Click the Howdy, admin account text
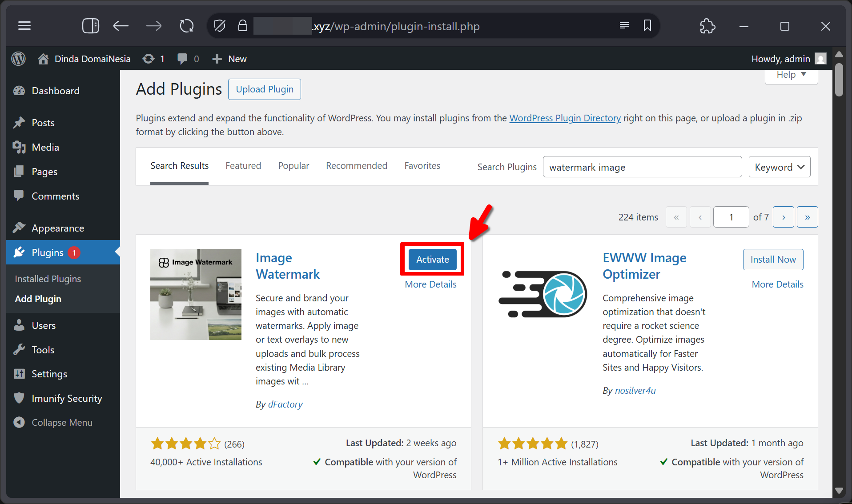Viewport: 852px width, 504px height. pyautogui.click(x=780, y=59)
